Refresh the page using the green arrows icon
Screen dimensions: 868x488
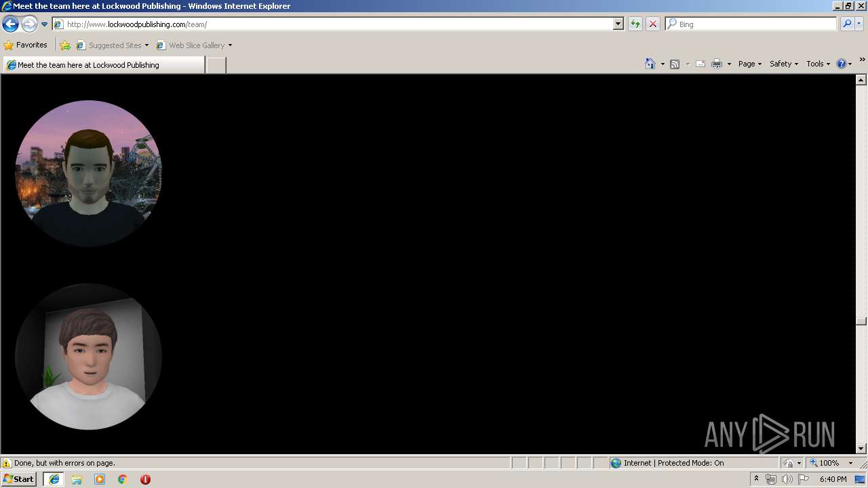pos(635,24)
